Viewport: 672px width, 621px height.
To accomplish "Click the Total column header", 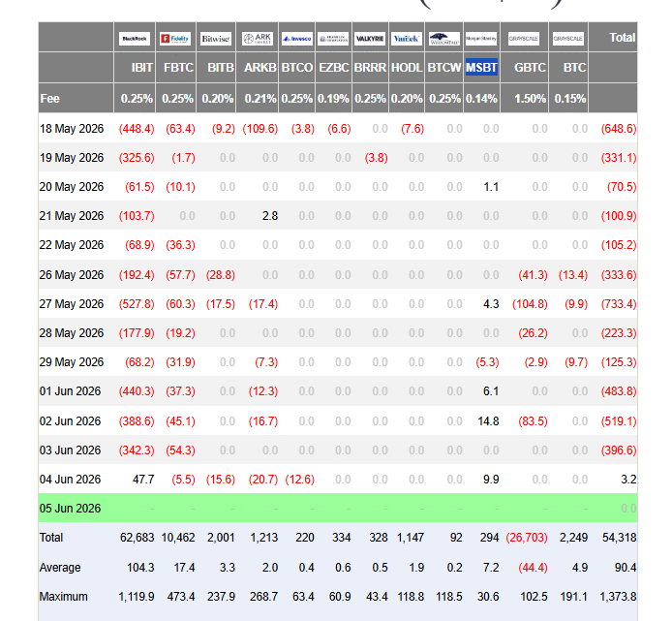I will [623, 38].
